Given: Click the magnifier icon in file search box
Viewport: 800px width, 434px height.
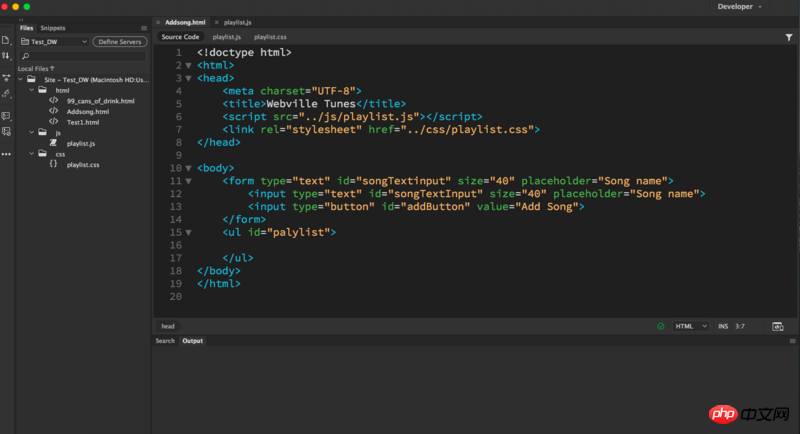Looking at the screenshot, I should click(x=26, y=56).
